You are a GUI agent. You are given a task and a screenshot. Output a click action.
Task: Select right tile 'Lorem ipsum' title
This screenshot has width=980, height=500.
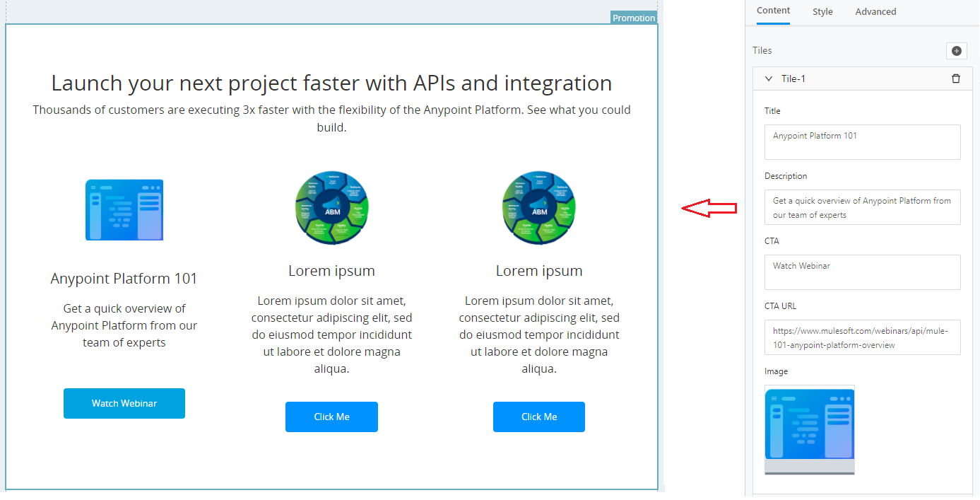539,271
